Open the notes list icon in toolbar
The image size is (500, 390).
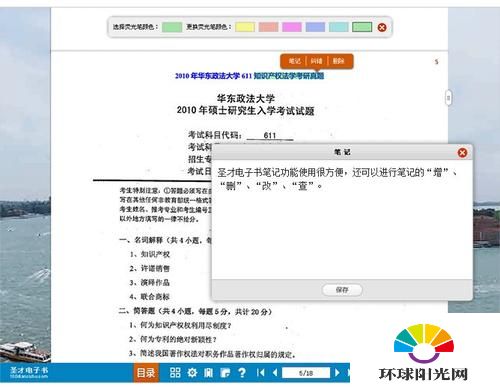[225, 372]
